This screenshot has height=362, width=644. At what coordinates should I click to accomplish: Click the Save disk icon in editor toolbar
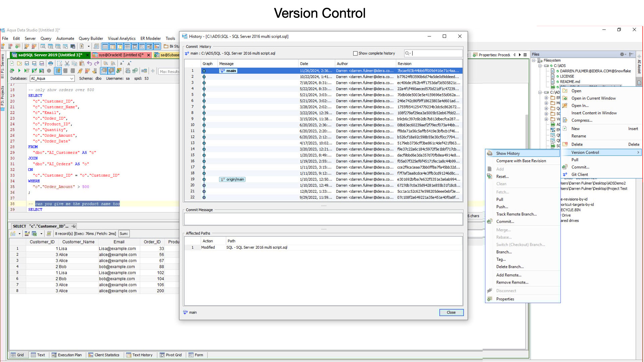click(27, 63)
